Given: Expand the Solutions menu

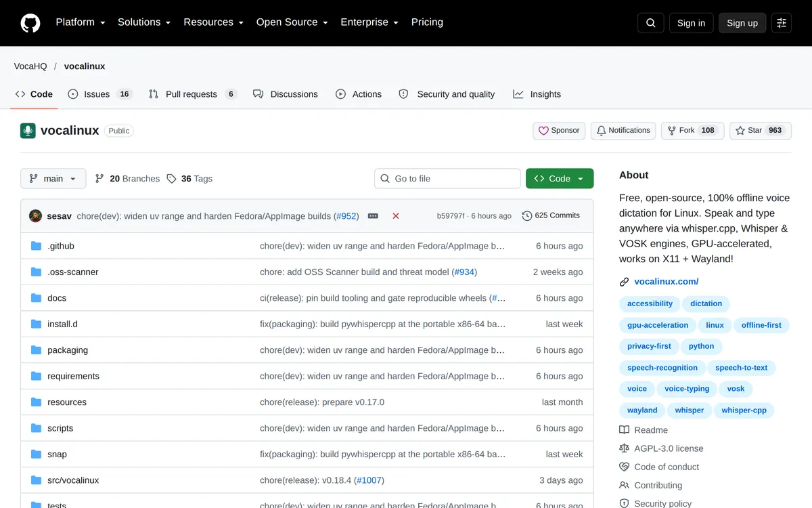Looking at the screenshot, I should (x=144, y=22).
